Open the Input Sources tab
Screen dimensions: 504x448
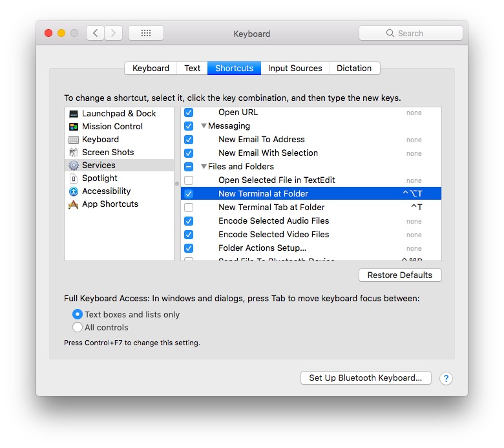(x=295, y=68)
